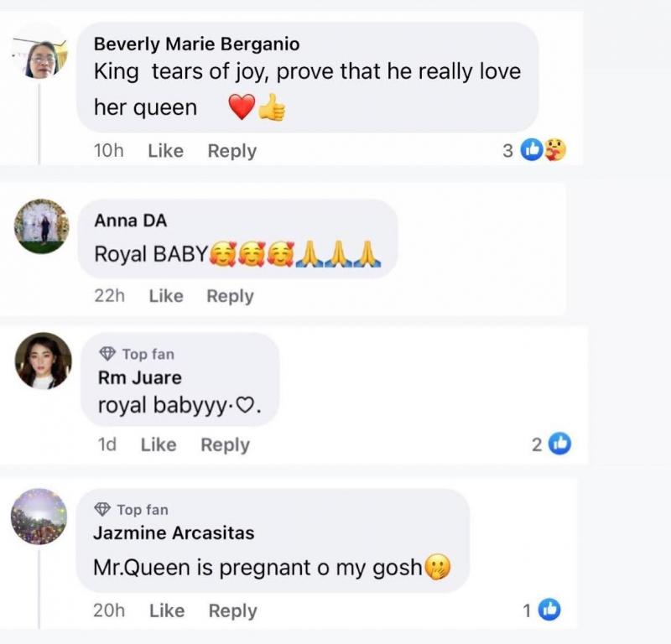
Task: Reply to Rm Juare's comment
Action: point(225,444)
